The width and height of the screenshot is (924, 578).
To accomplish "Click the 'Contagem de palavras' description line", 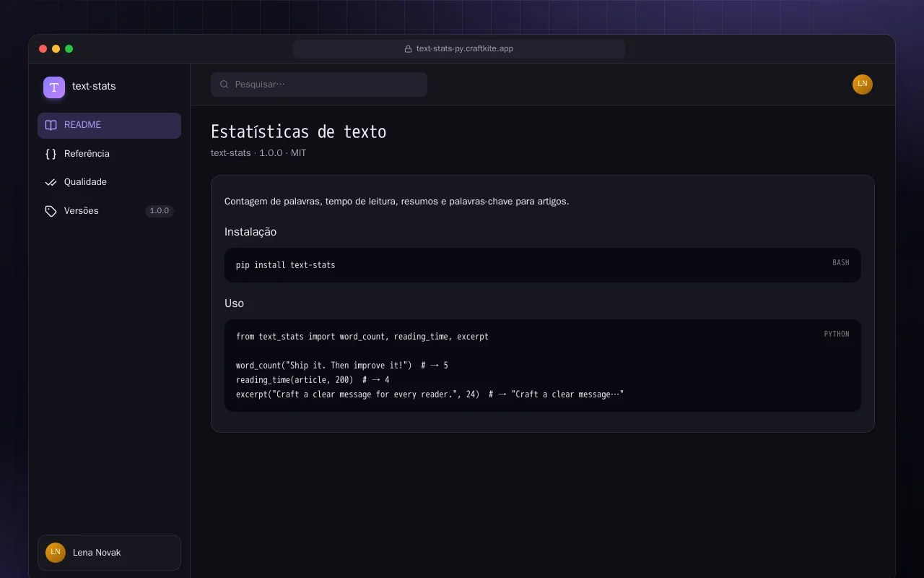I will tap(396, 202).
